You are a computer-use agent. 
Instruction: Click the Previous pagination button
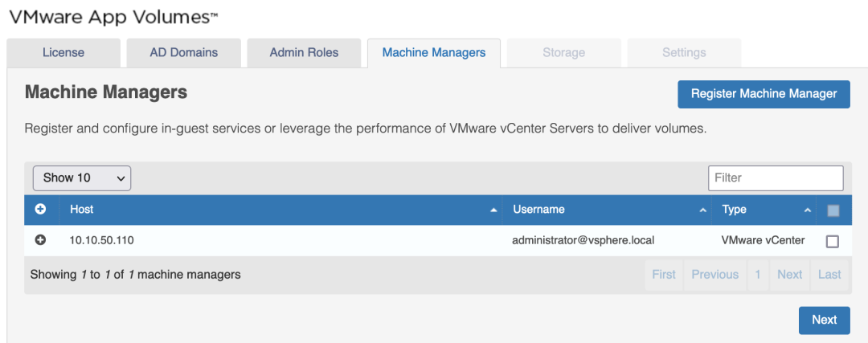(714, 275)
